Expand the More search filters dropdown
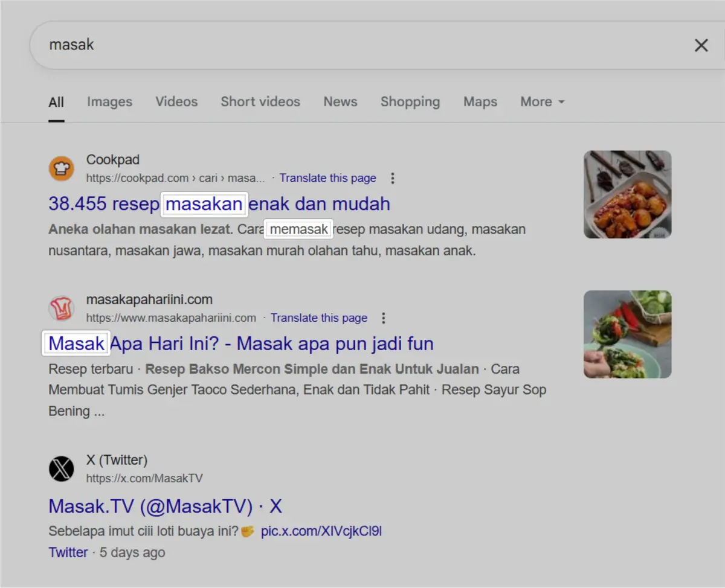Screen dimensions: 725x588 pos(543,101)
